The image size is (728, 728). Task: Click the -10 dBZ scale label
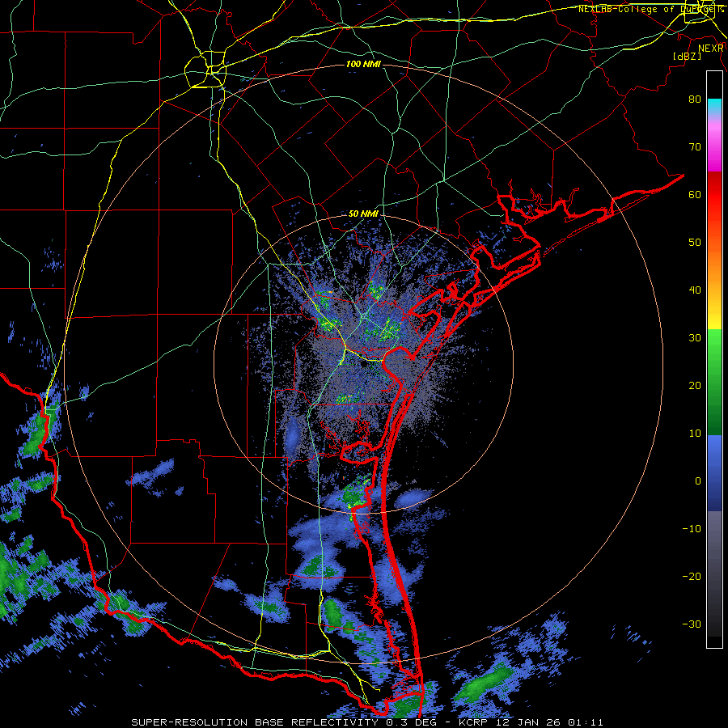coord(692,529)
